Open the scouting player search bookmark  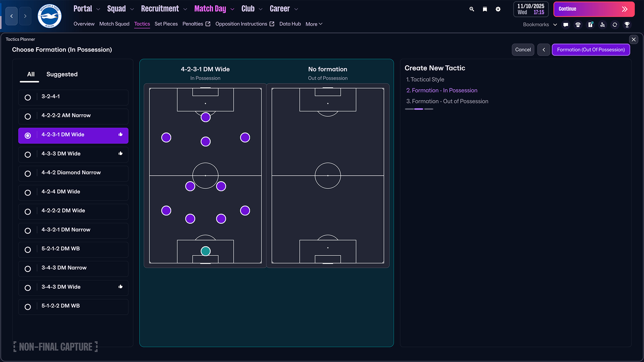click(603, 24)
